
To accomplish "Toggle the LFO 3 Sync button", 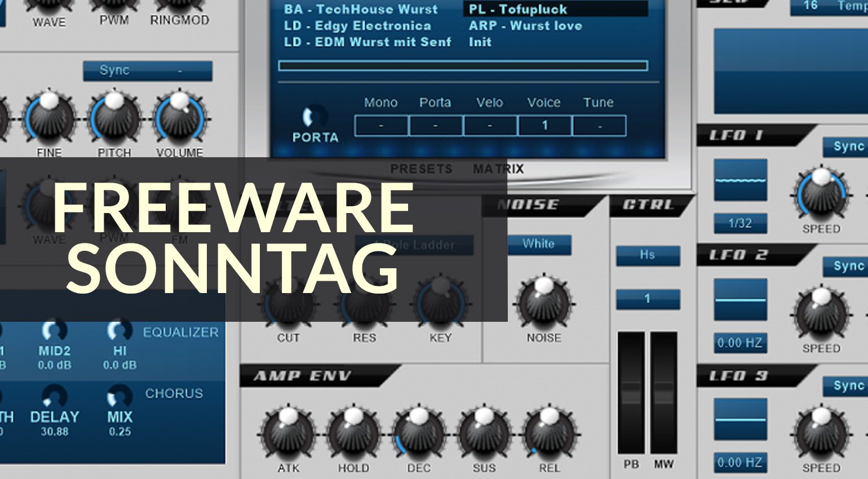I will pos(845,386).
